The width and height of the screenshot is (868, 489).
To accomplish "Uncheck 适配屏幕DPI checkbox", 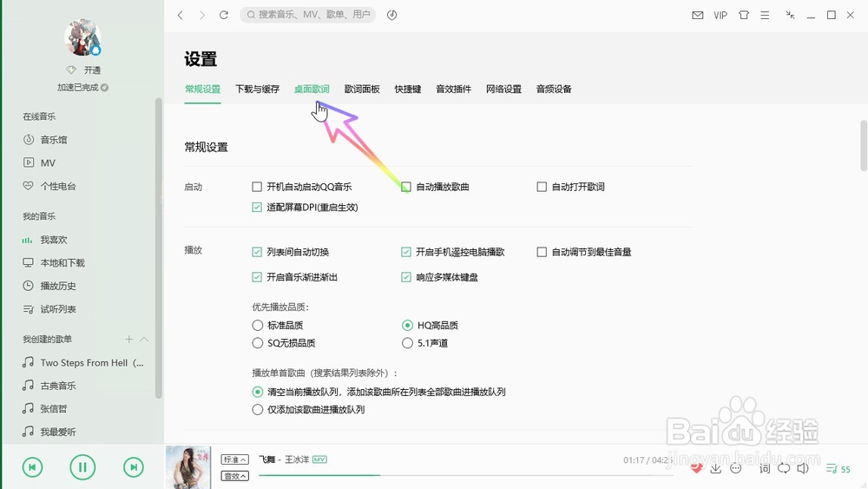I will point(257,207).
